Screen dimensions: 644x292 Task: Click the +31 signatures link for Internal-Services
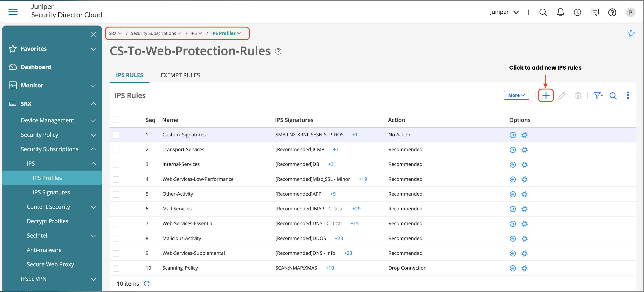pos(332,164)
